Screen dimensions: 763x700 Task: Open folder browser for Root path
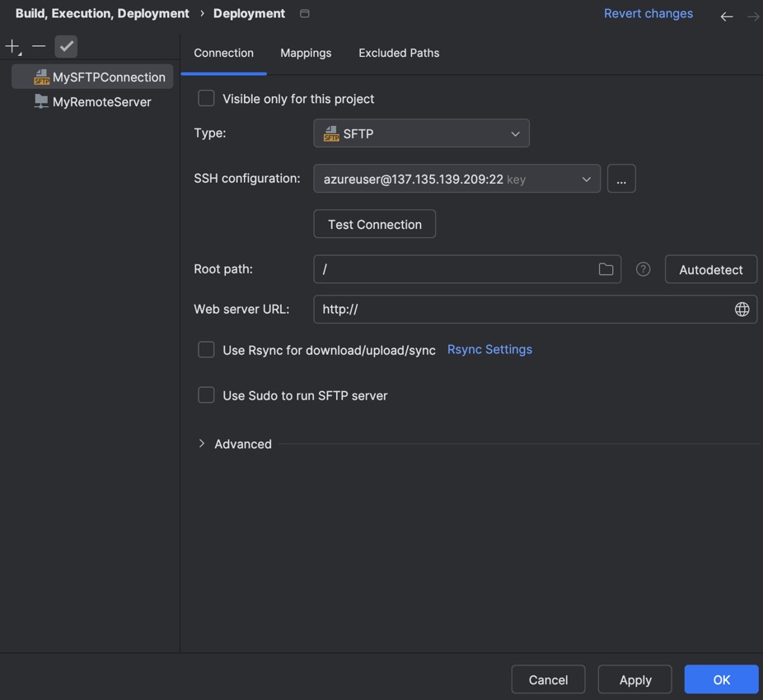[606, 269]
